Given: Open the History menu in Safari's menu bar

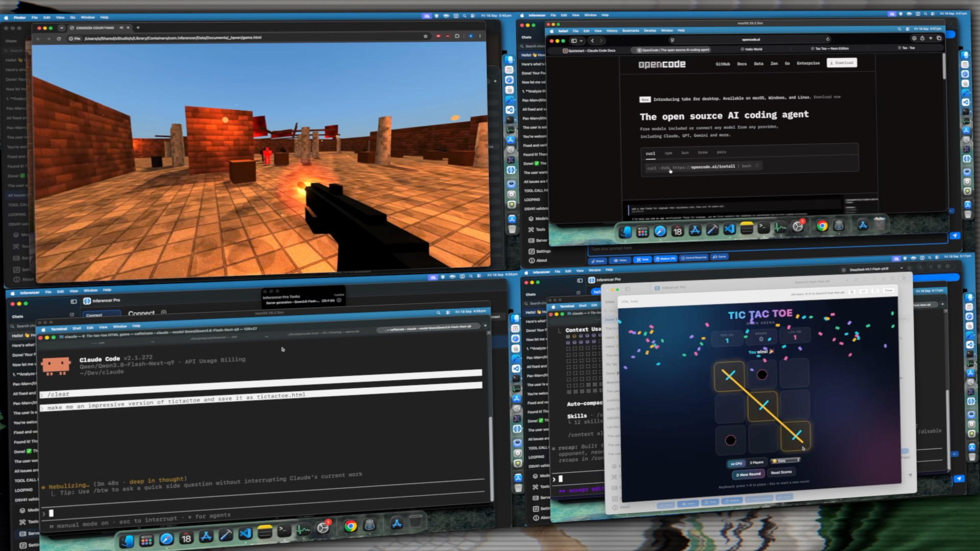Looking at the screenshot, I should [611, 31].
